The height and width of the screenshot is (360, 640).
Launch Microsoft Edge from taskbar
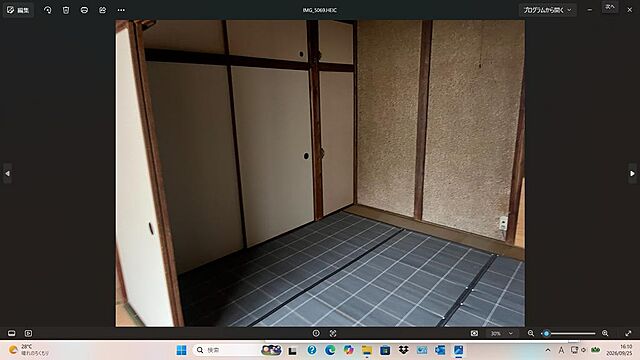point(330,350)
